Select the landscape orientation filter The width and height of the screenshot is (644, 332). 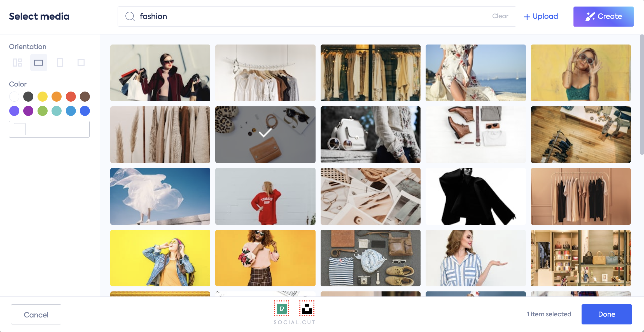click(39, 62)
